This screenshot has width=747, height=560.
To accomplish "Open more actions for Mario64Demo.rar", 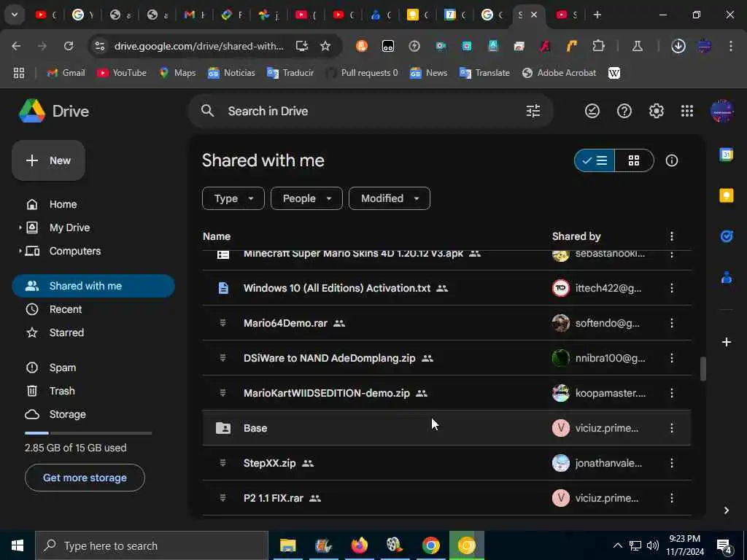I will click(x=672, y=323).
